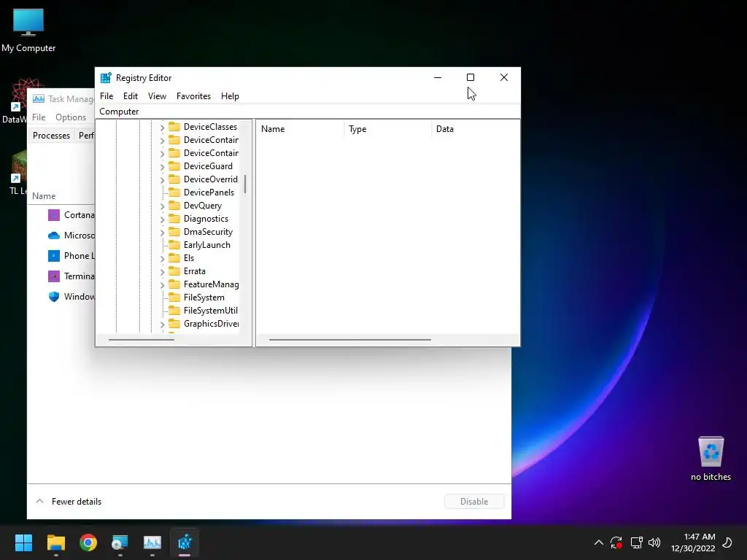
Task: Click Registry Editor taskbar icon
Action: [185, 542]
